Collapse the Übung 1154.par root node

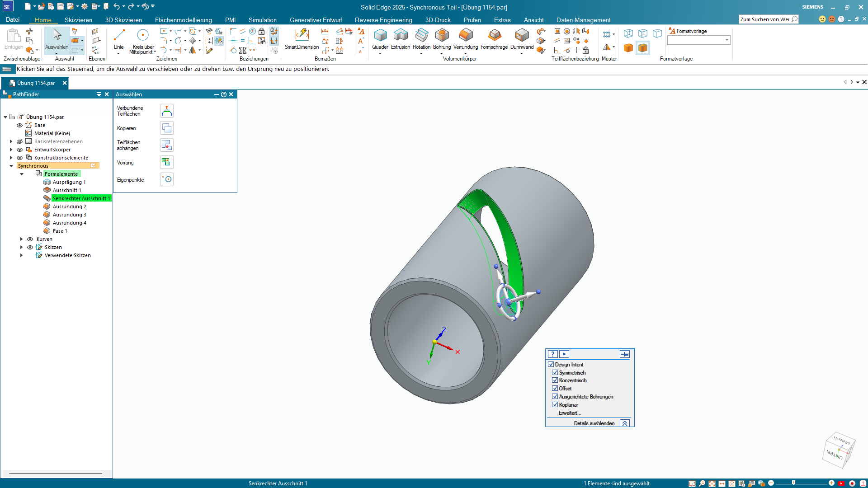pyautogui.click(x=5, y=117)
